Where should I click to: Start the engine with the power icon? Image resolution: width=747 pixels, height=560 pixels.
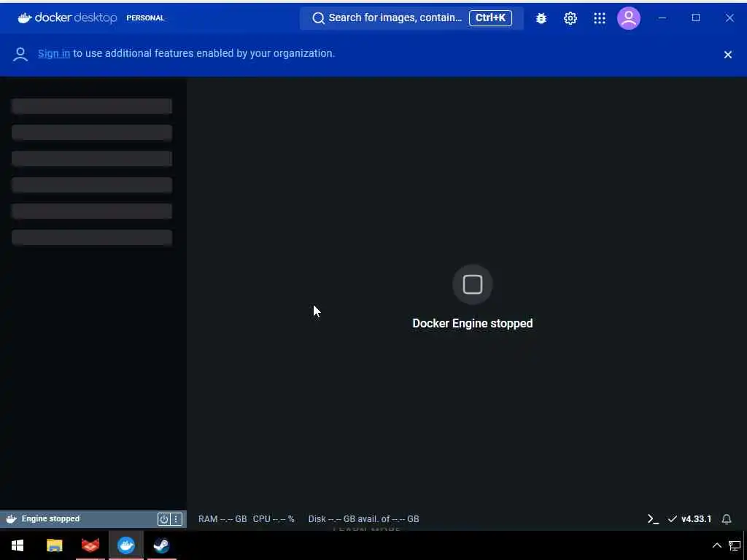(x=164, y=519)
